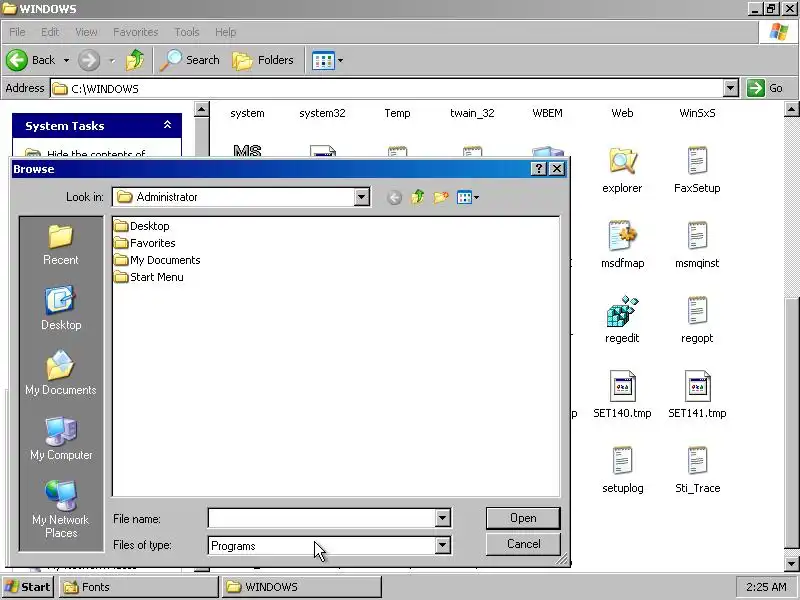The height and width of the screenshot is (600, 800).
Task: Click the Browse dialog go-back icon
Action: click(x=394, y=197)
